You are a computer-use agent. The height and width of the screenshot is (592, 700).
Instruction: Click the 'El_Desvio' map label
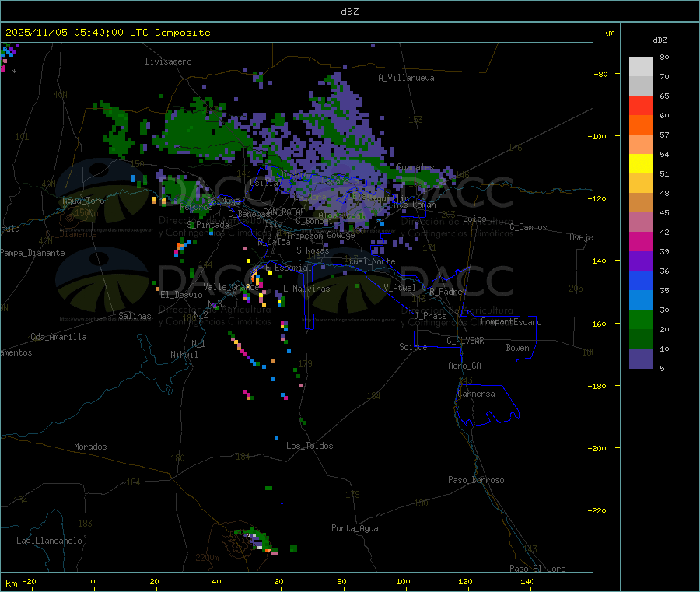pos(182,295)
